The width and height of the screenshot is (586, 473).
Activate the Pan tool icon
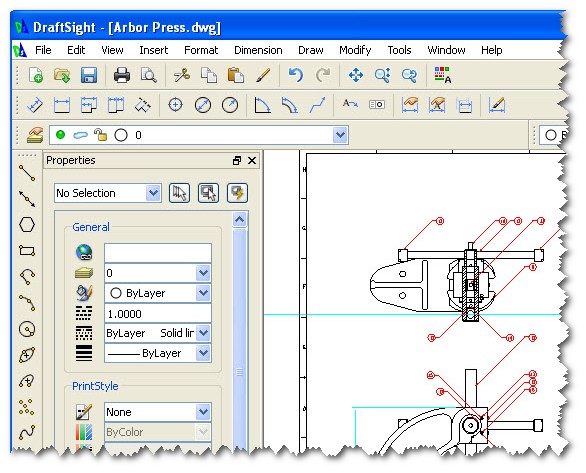tap(355, 75)
